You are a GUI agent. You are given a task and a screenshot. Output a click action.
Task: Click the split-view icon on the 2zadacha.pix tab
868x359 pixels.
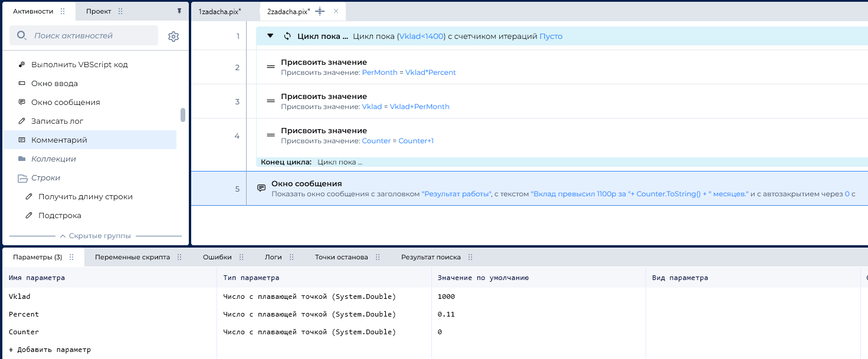(320, 11)
